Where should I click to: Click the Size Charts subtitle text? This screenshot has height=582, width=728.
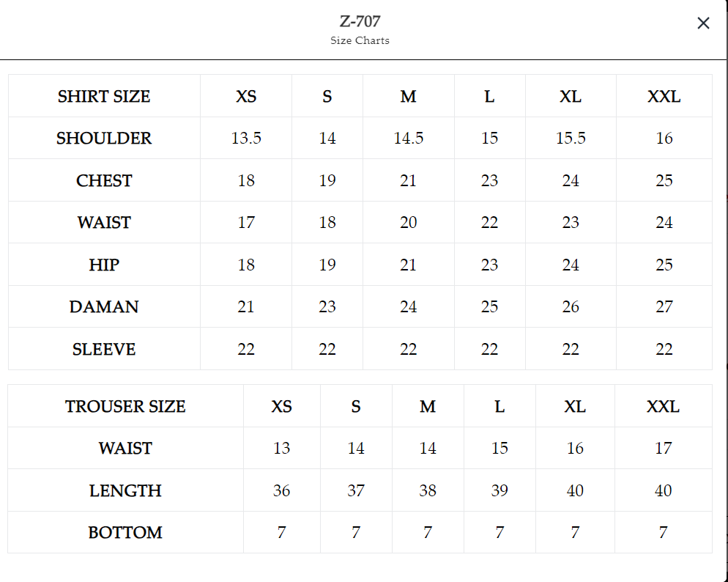360,41
